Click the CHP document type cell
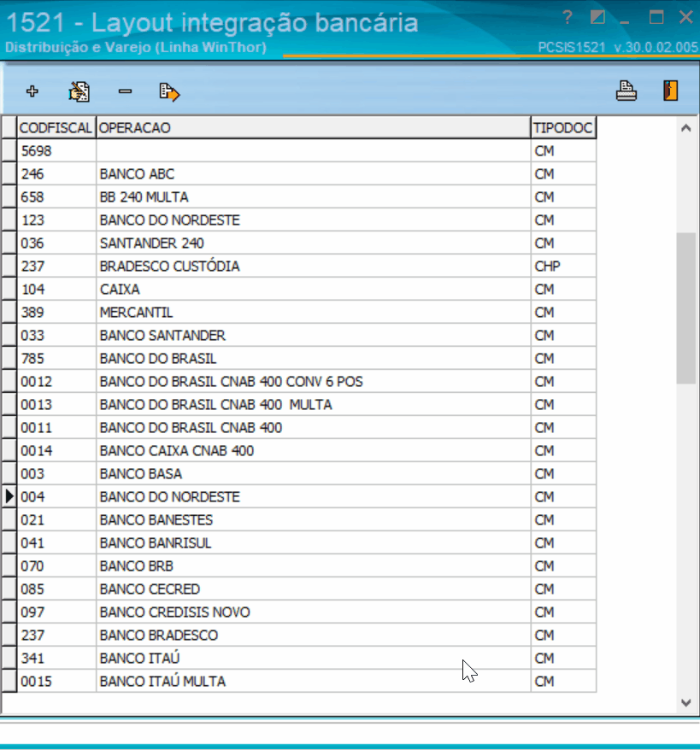The height and width of the screenshot is (750, 700). 563,266
